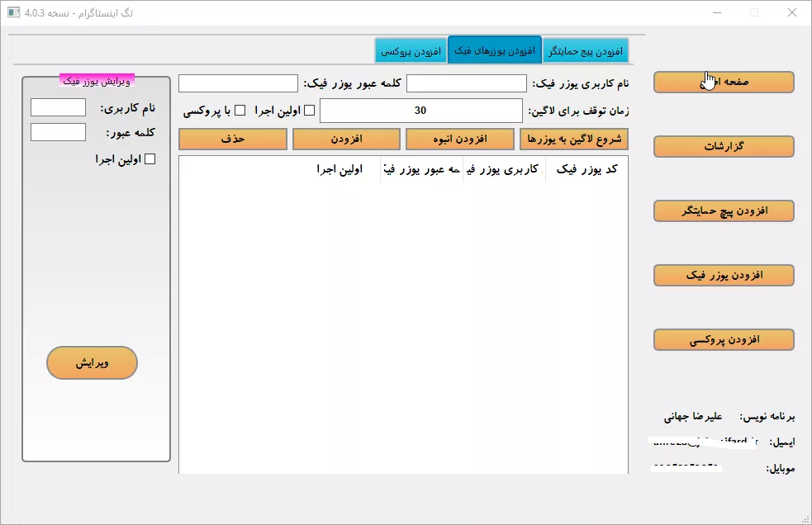Image resolution: width=812 pixels, height=525 pixels.
Task: Click developer name علیرضا جهانی
Action: 693,416
